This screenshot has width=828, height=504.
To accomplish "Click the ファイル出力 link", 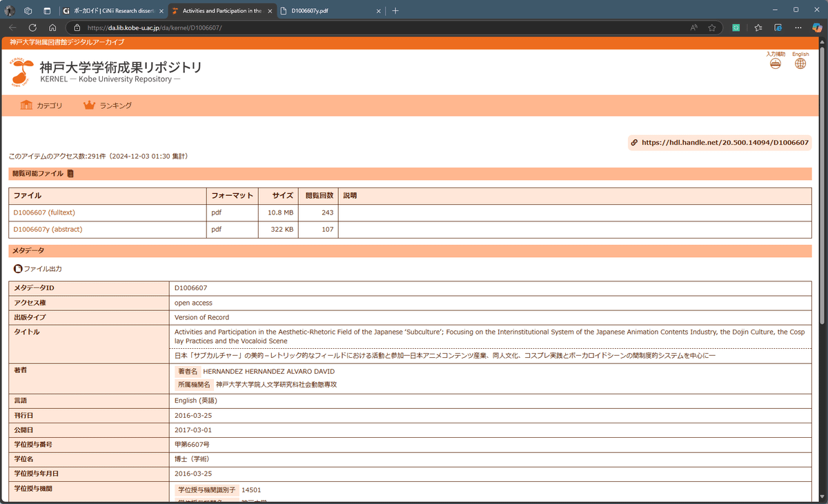I will [43, 269].
